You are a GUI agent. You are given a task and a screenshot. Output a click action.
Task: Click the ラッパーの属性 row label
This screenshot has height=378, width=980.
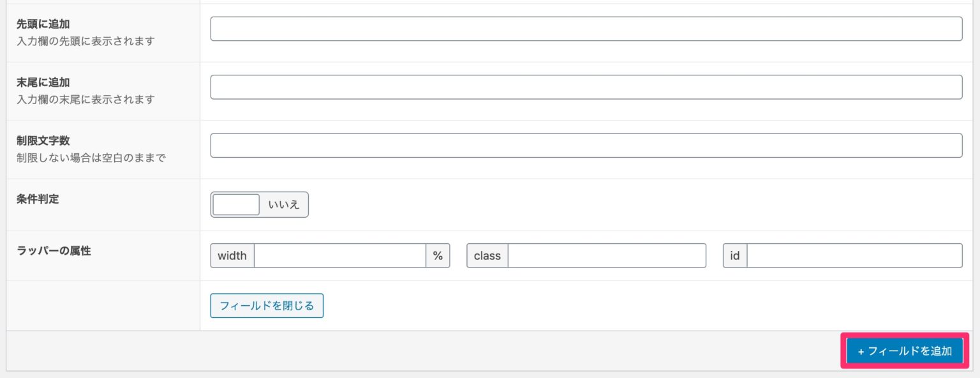(x=54, y=251)
